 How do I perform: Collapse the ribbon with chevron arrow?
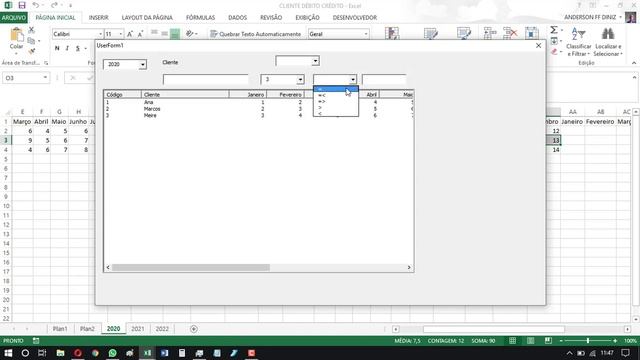click(x=634, y=63)
